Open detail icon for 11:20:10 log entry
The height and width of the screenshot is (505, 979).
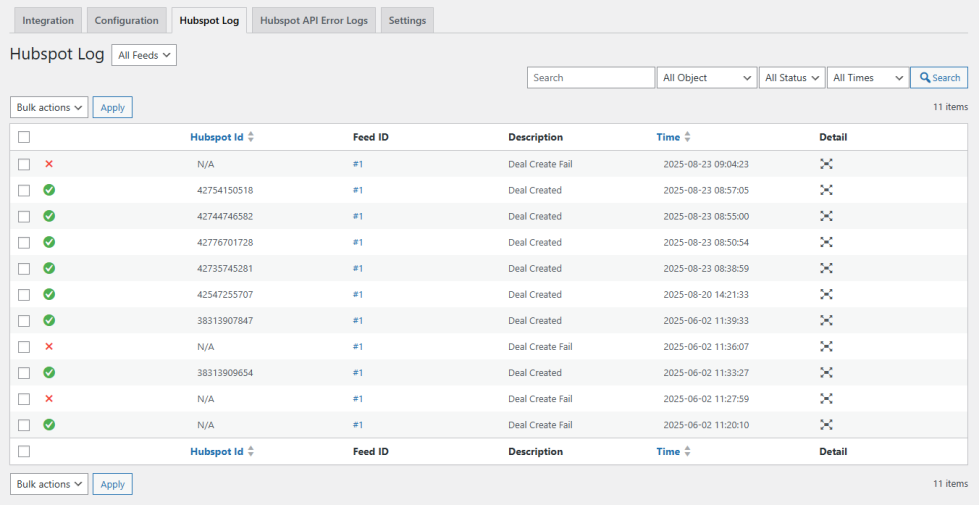tap(826, 424)
